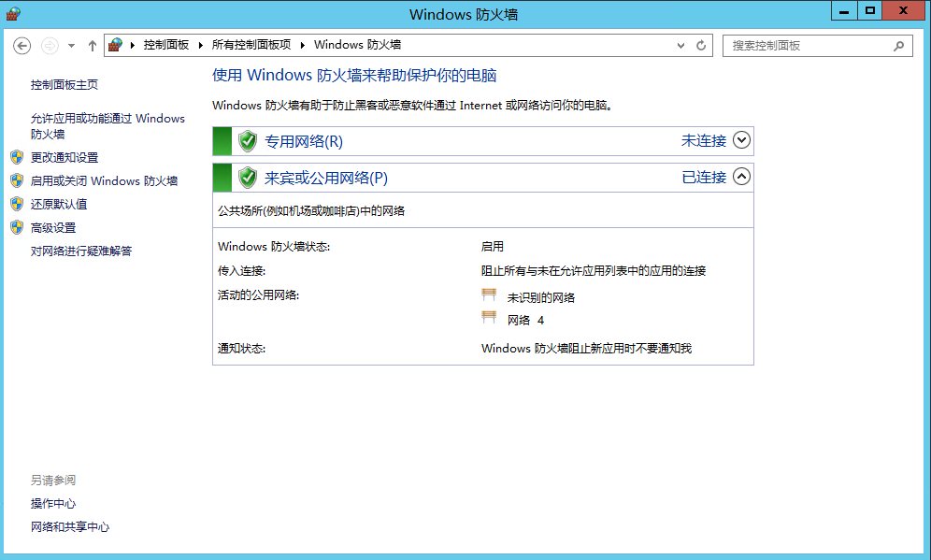This screenshot has height=560, width=931.
Task: Expand the 专用网络 section chevron
Action: pos(741,140)
